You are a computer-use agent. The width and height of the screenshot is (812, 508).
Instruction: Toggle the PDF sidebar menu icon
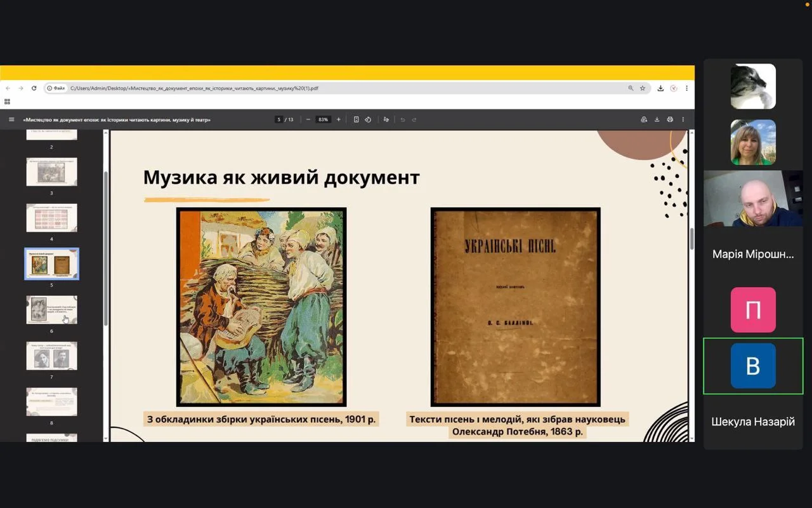11,119
